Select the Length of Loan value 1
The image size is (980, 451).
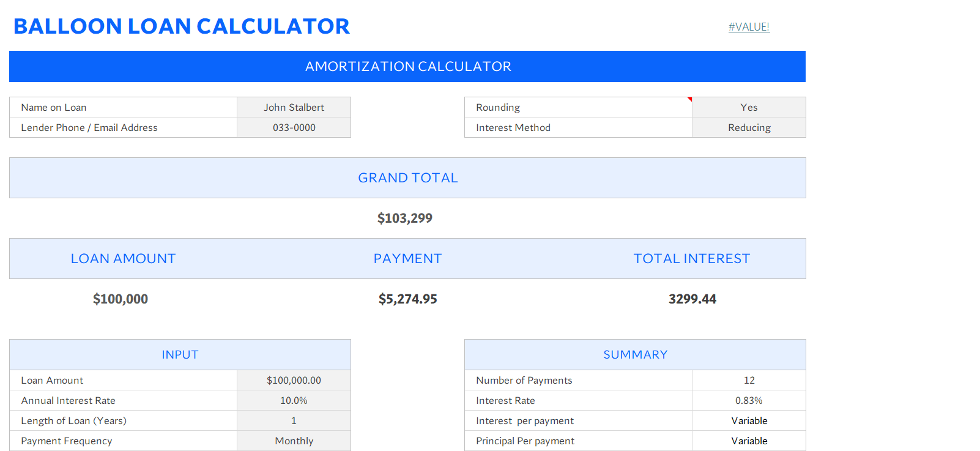click(294, 420)
